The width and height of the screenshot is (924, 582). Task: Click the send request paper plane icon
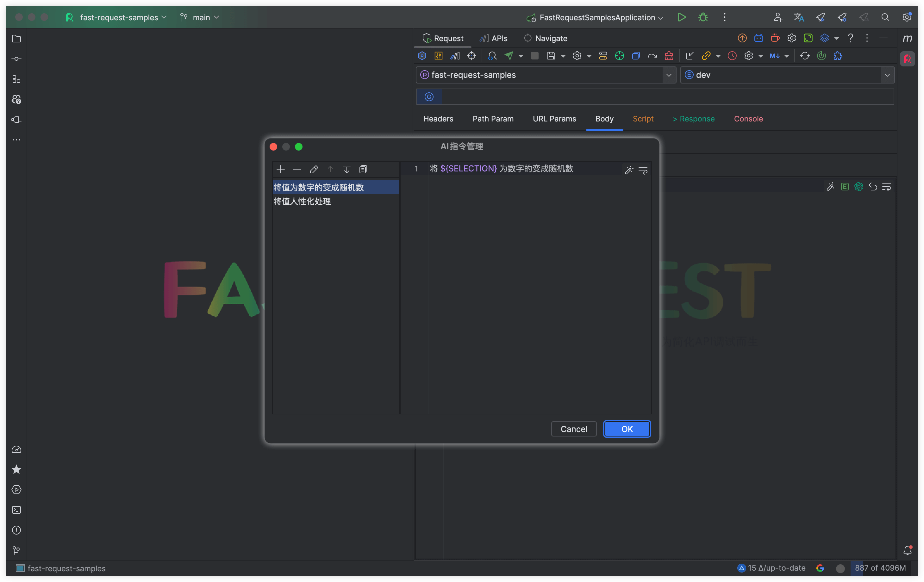pos(509,56)
